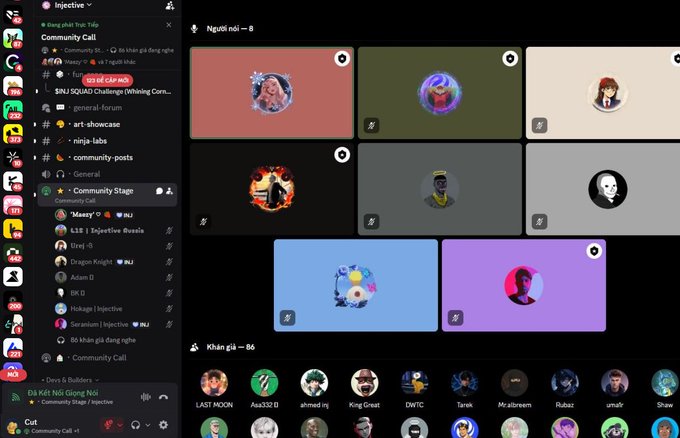
Task: Open the server with the 45 badge
Action: [x=13, y=182]
